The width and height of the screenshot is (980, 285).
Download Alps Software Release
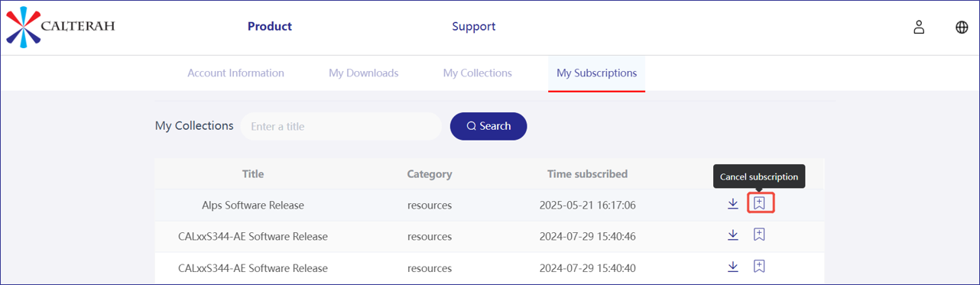[x=733, y=203]
